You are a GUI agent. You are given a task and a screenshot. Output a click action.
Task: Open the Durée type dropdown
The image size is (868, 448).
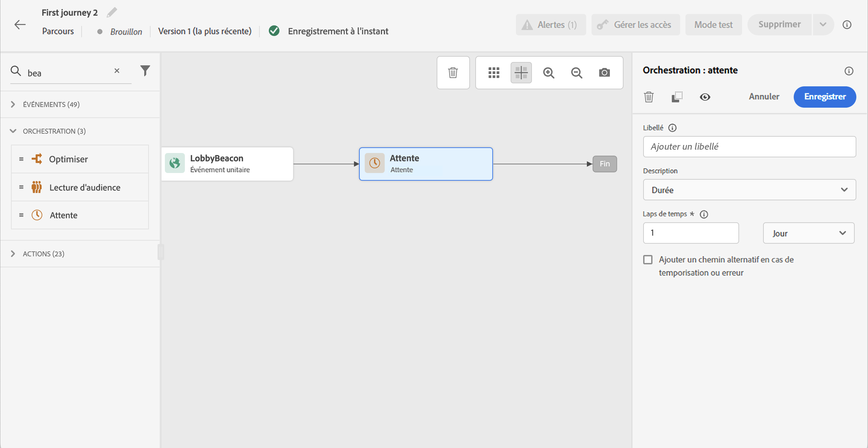coord(749,190)
